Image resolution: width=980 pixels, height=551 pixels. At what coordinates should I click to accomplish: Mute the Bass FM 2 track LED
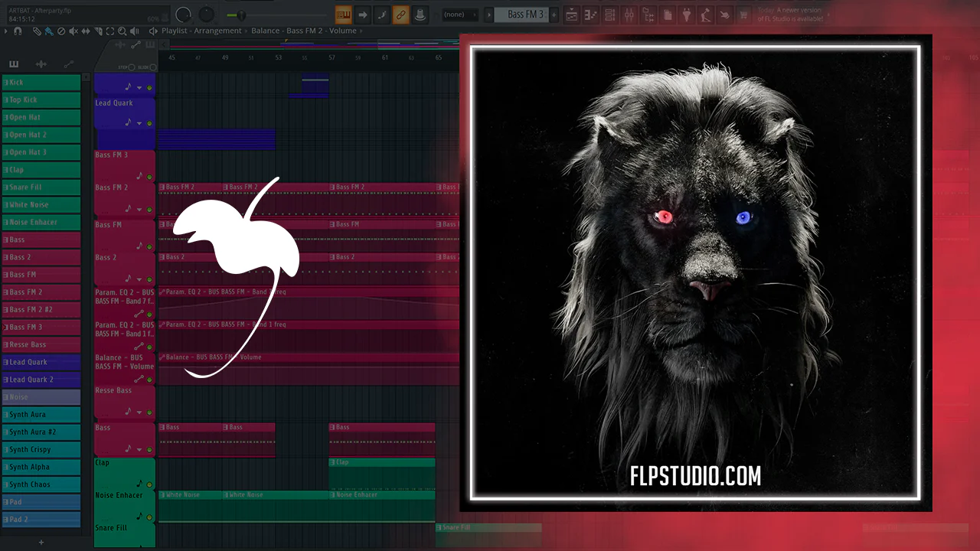[149, 209]
